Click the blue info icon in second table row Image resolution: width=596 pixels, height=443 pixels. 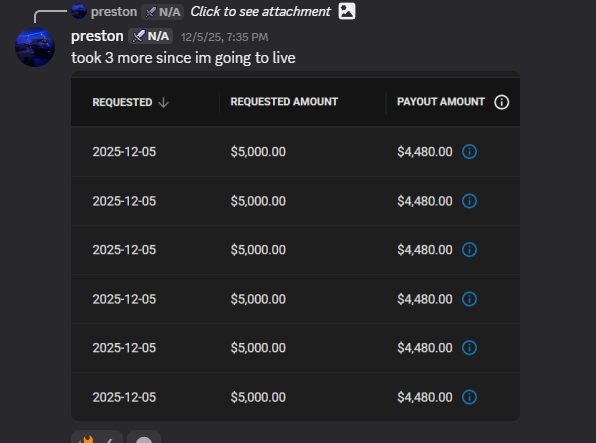tap(469, 201)
